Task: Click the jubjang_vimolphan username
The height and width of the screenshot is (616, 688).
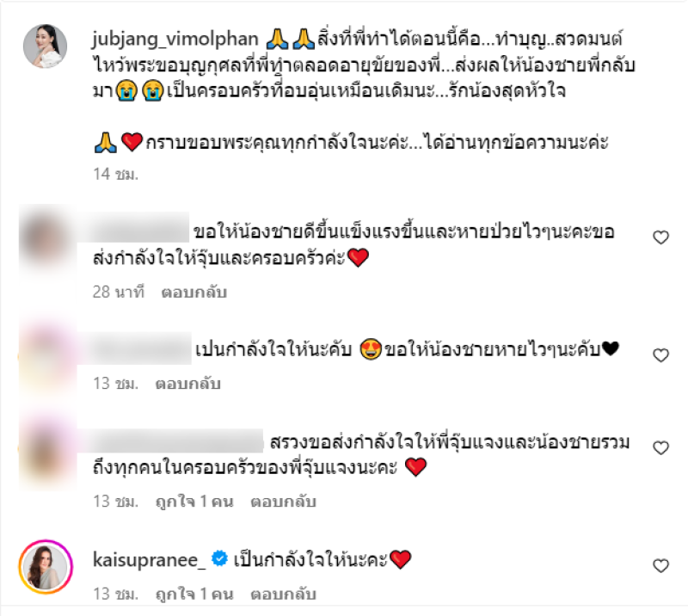Action: pos(175,40)
